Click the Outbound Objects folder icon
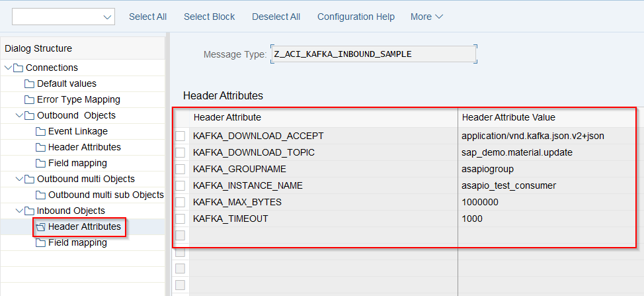This screenshot has height=296, width=644. [29, 115]
